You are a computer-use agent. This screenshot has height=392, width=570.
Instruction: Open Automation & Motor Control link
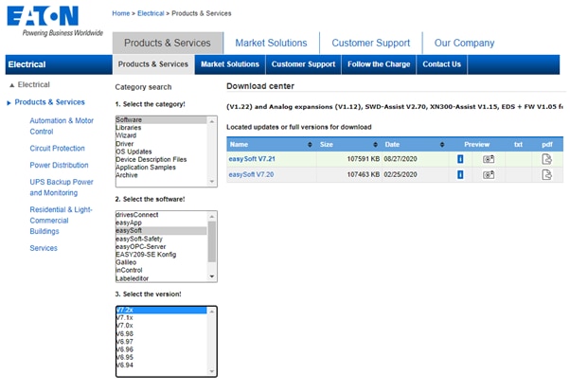point(62,126)
